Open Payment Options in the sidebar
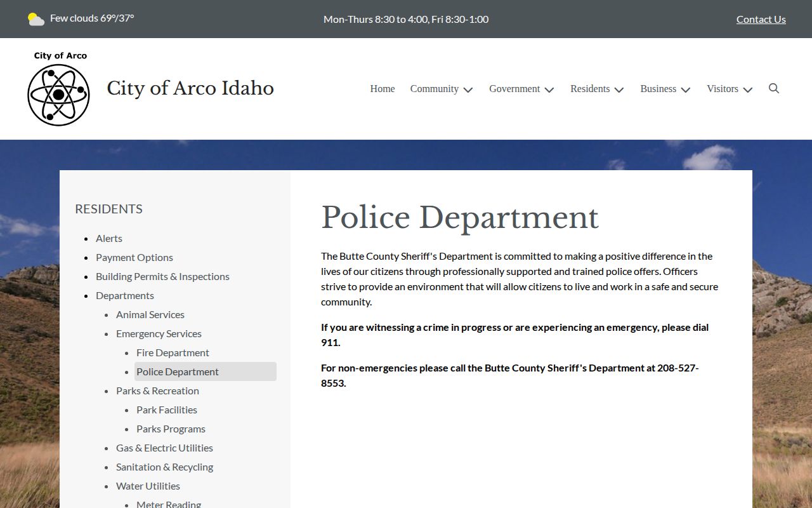 [x=134, y=257]
